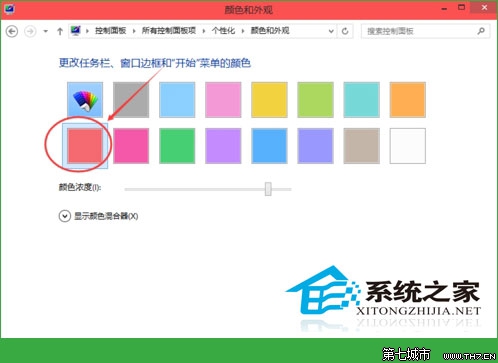Go forward with the forward arrow
The image size is (498, 363).
30,31
